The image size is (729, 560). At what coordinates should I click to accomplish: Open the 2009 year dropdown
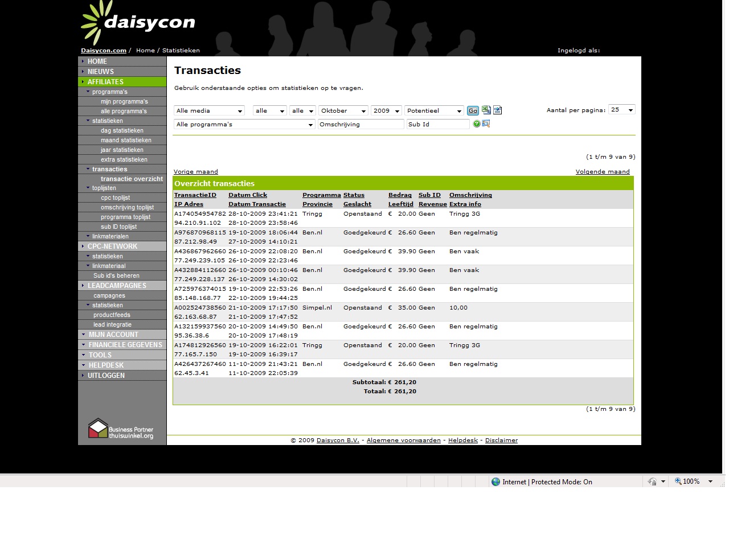(x=386, y=111)
